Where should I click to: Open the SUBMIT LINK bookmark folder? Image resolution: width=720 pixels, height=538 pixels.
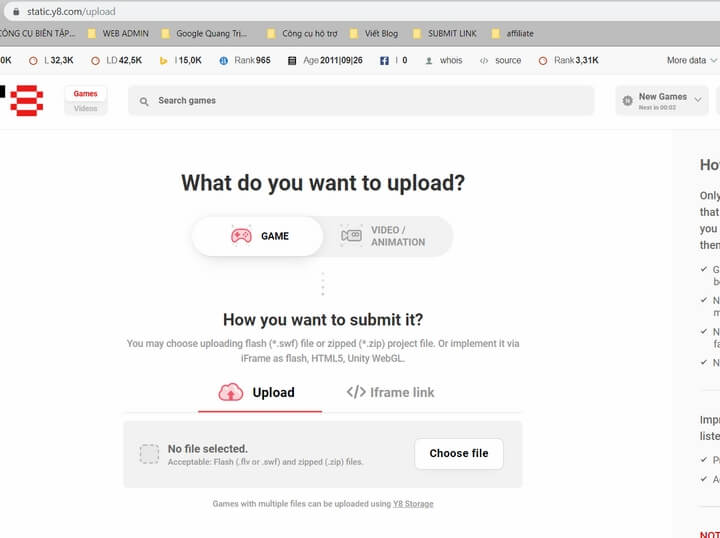click(444, 34)
